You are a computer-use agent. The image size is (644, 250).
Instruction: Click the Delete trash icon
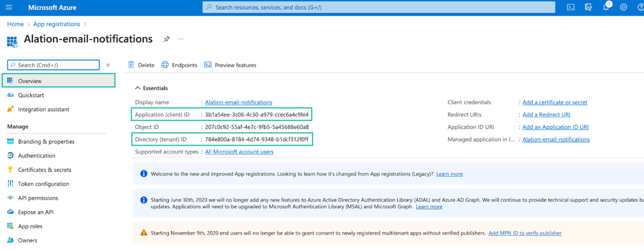(x=131, y=65)
